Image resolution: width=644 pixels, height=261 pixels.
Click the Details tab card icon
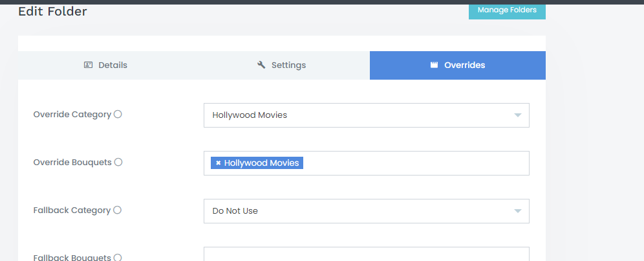pyautogui.click(x=89, y=65)
